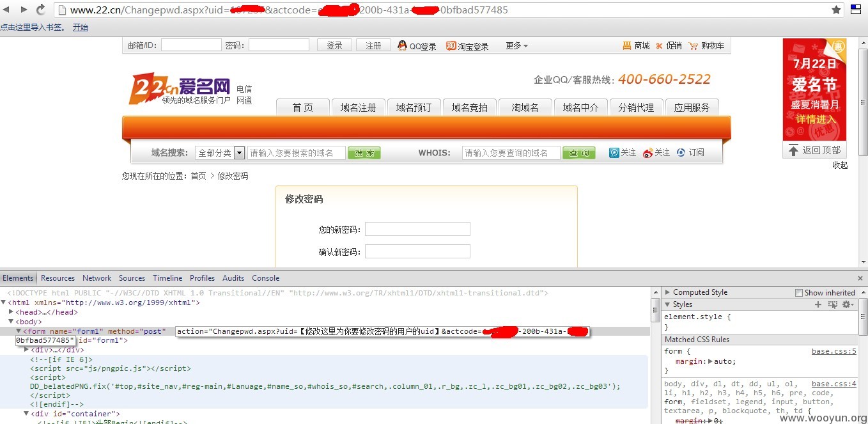The height and width of the screenshot is (424, 868).
Task: Click the green 查询 WHOIS query button
Action: (x=579, y=153)
